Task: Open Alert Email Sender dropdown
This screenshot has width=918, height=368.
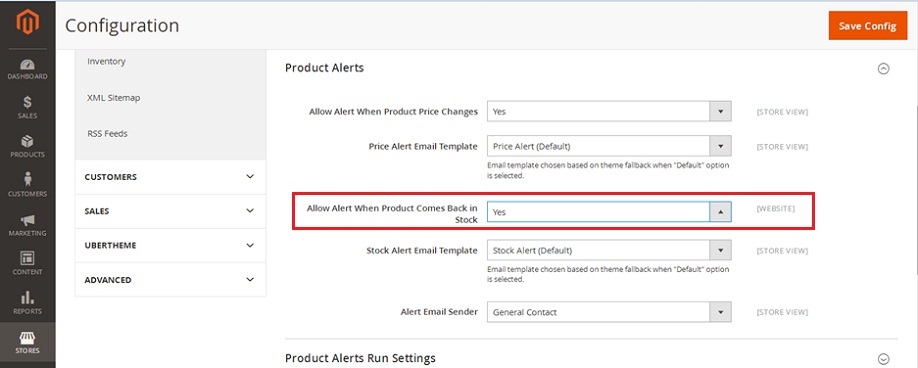Action: (609, 312)
